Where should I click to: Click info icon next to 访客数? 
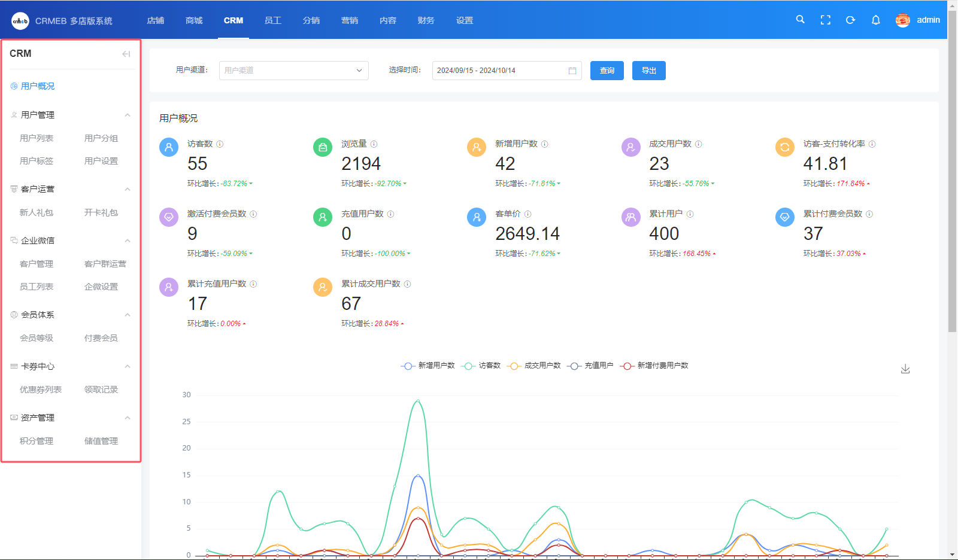point(220,144)
